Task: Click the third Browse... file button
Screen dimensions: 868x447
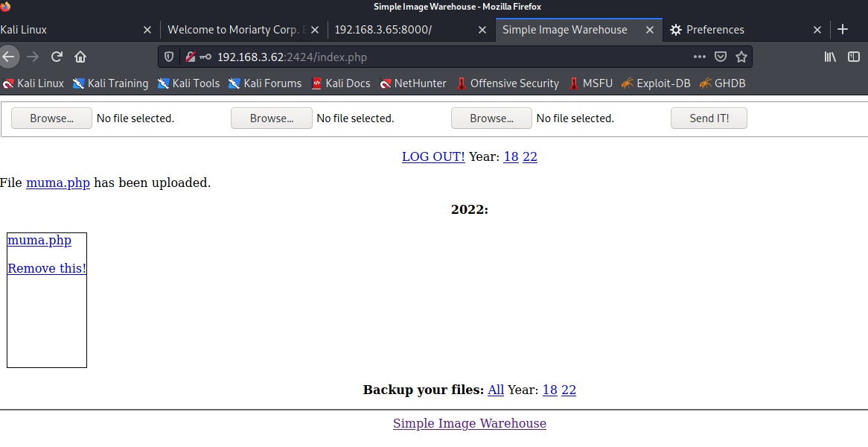Action: tap(491, 118)
